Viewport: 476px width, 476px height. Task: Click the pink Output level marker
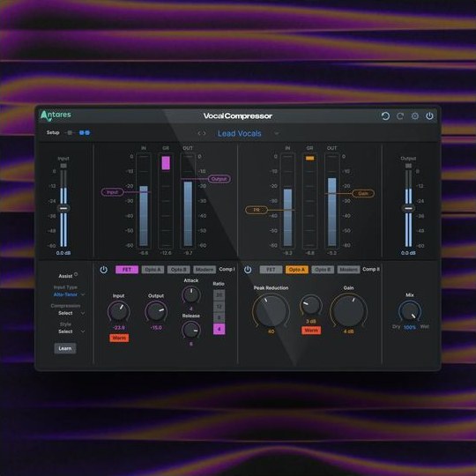tap(219, 179)
